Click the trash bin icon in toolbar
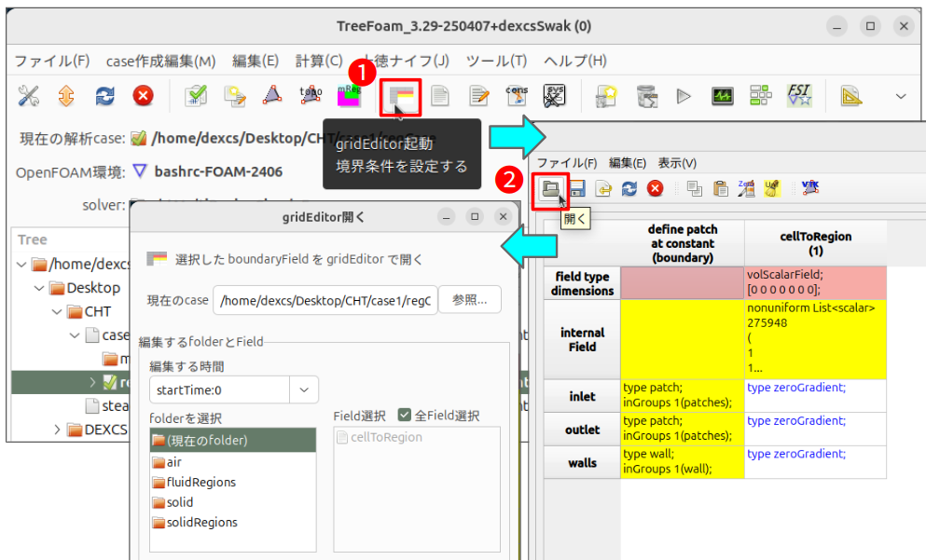Viewport: 926px width, 560px height. pyautogui.click(x=646, y=96)
